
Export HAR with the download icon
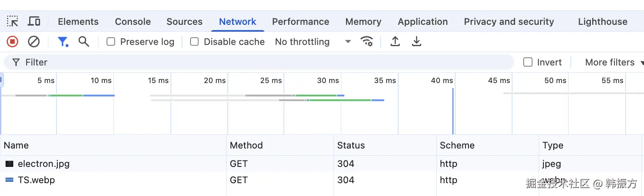[416, 42]
